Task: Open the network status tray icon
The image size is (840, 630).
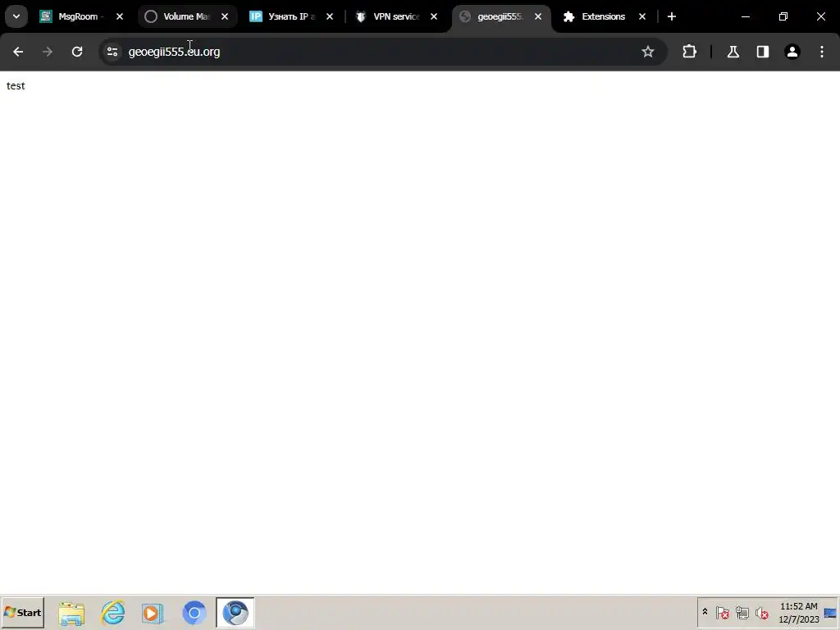Action: coord(742,612)
